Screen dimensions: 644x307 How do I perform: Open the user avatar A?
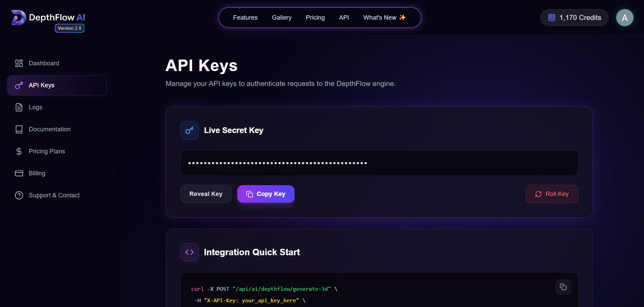[625, 18]
